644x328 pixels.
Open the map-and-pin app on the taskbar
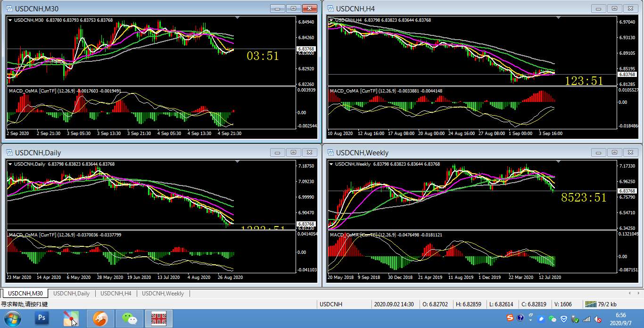[71, 319]
